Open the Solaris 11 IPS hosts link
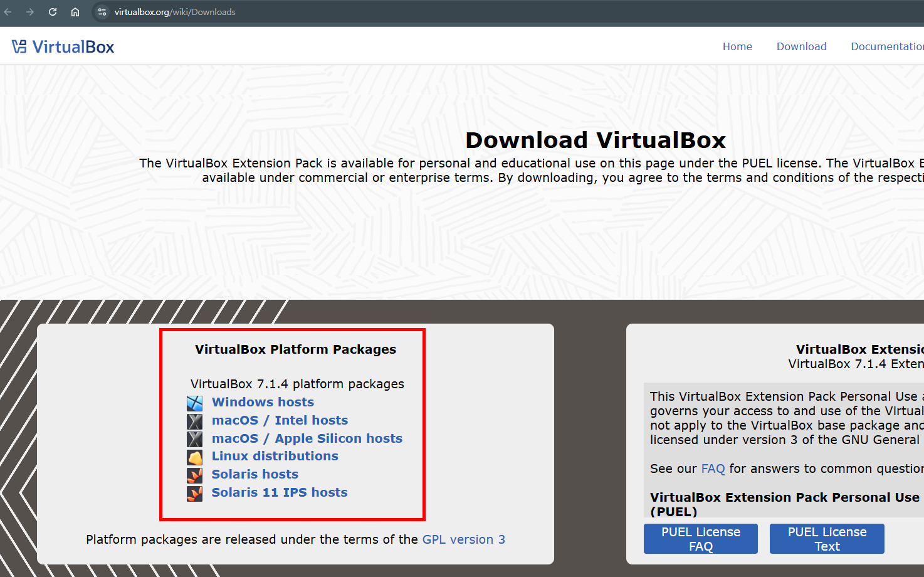Viewport: 924px width, 577px height. (x=280, y=492)
